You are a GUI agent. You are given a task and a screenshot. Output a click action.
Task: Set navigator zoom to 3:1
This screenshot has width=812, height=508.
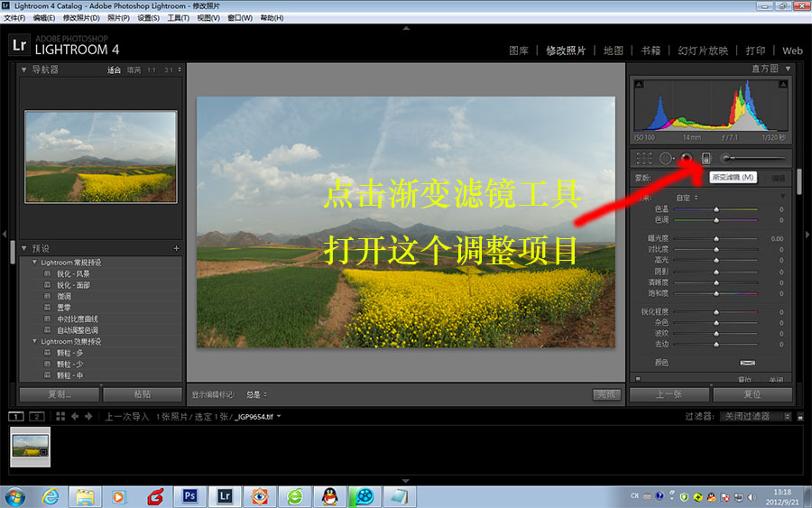[169, 69]
